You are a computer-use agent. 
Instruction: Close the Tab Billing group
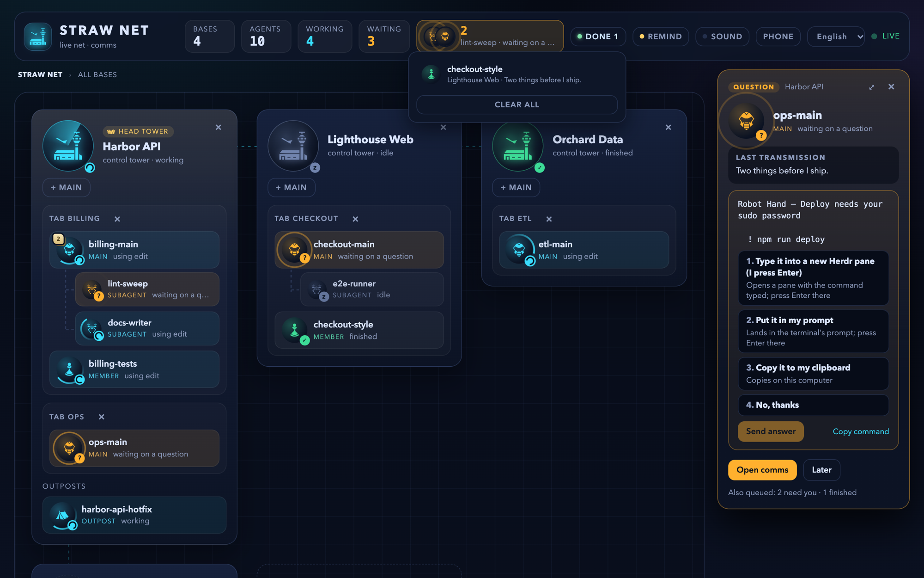click(x=117, y=219)
